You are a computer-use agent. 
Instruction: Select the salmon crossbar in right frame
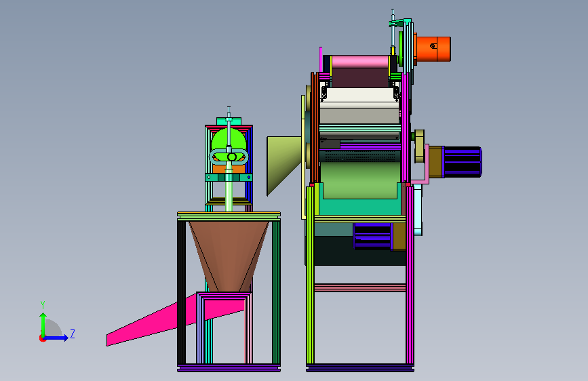click(360, 287)
